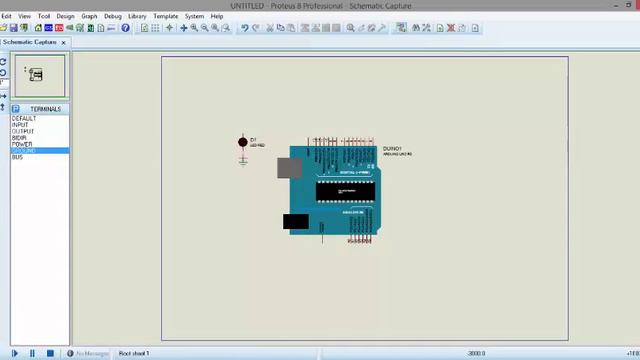Viewport: 640px width, 360px height.
Task: Open the 3D Visualizer toolbar icon
Action: point(70,28)
